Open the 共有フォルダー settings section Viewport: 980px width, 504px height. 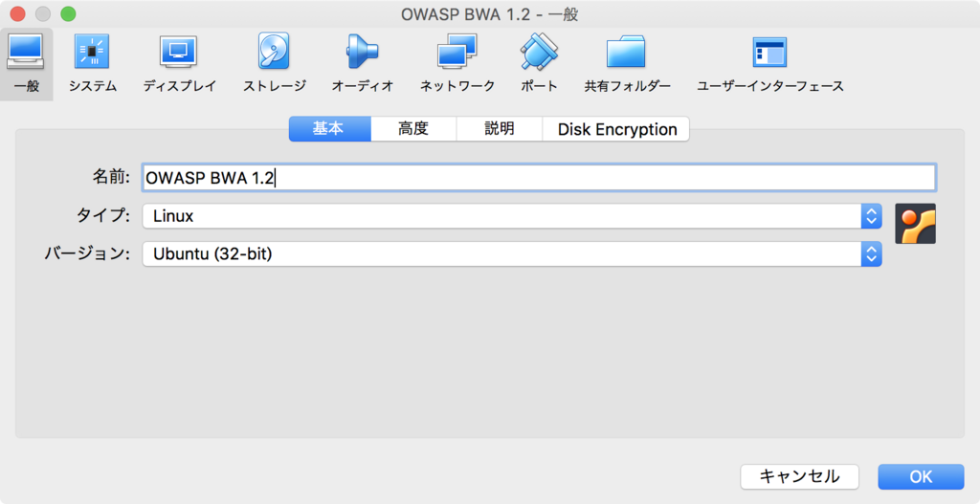(x=627, y=64)
